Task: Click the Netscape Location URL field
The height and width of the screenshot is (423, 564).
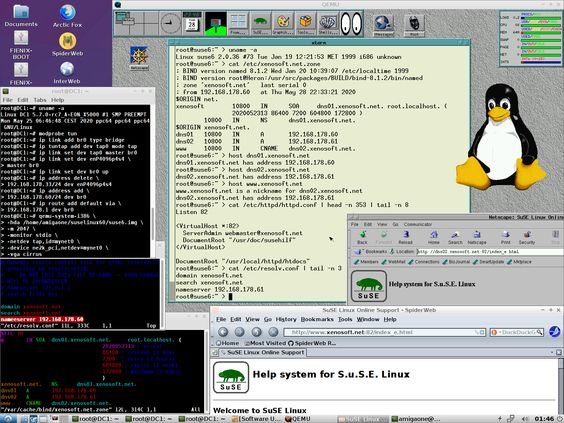Action: (x=490, y=251)
